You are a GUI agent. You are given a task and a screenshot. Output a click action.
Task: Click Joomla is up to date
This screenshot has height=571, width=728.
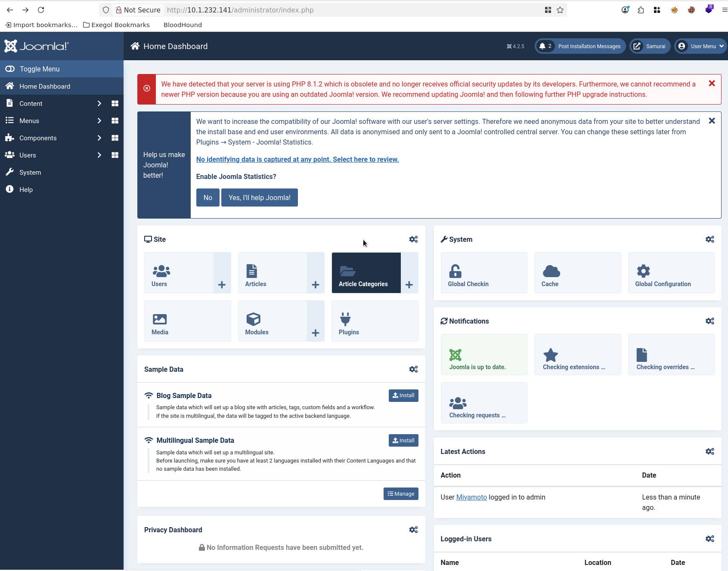click(484, 355)
